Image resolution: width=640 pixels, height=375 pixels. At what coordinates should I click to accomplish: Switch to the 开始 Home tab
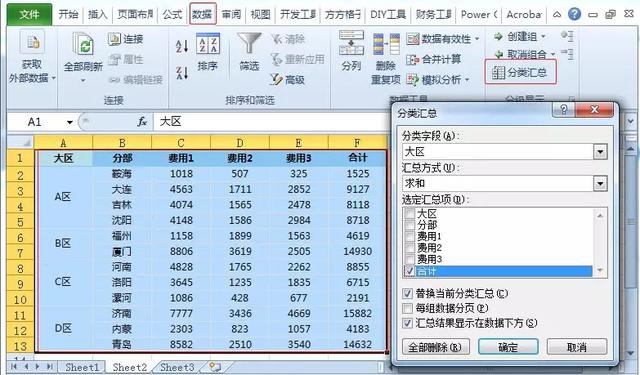click(x=68, y=15)
